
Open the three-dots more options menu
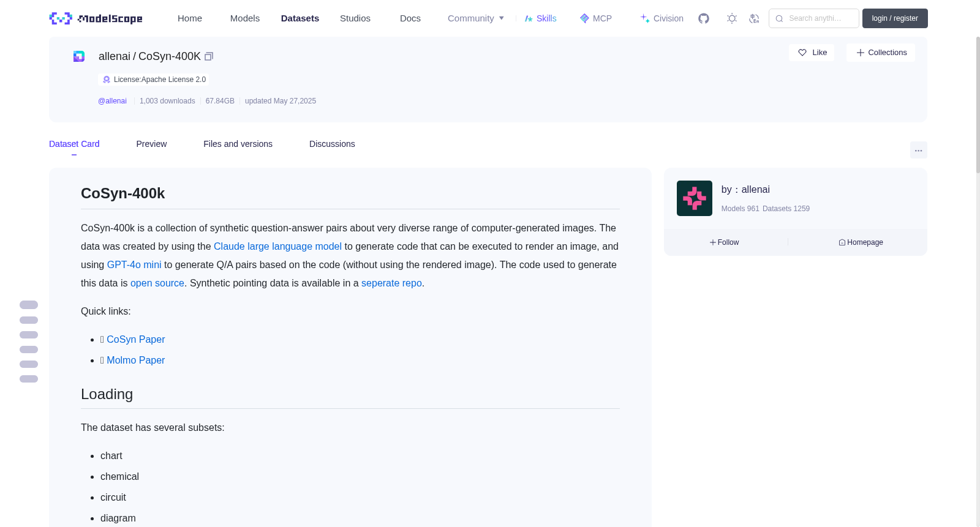coord(919,150)
